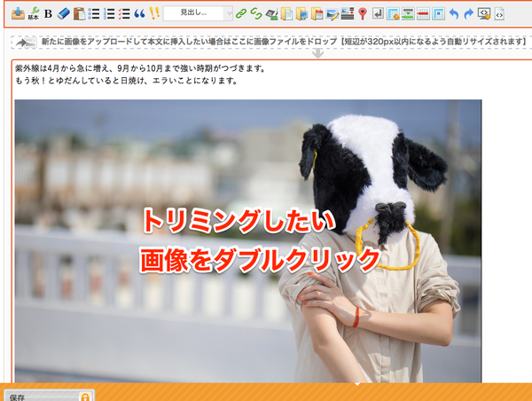Click the 保存 save button
The height and width of the screenshot is (401, 532).
click(49, 395)
